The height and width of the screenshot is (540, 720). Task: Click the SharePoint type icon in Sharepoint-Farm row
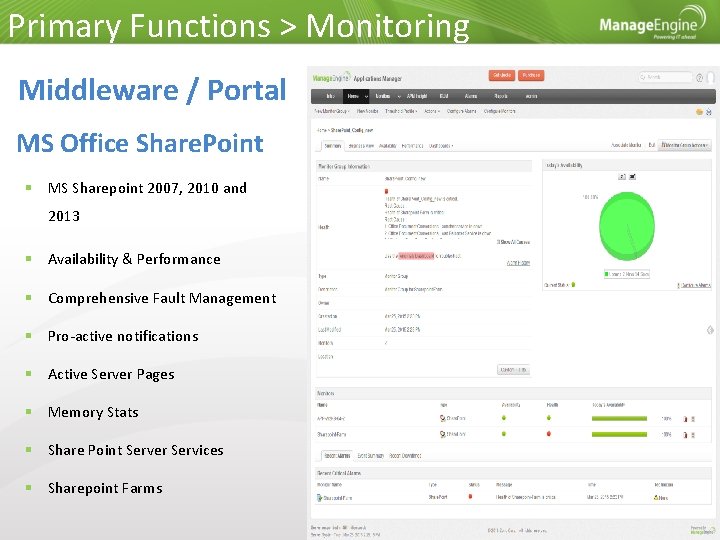pyautogui.click(x=443, y=434)
